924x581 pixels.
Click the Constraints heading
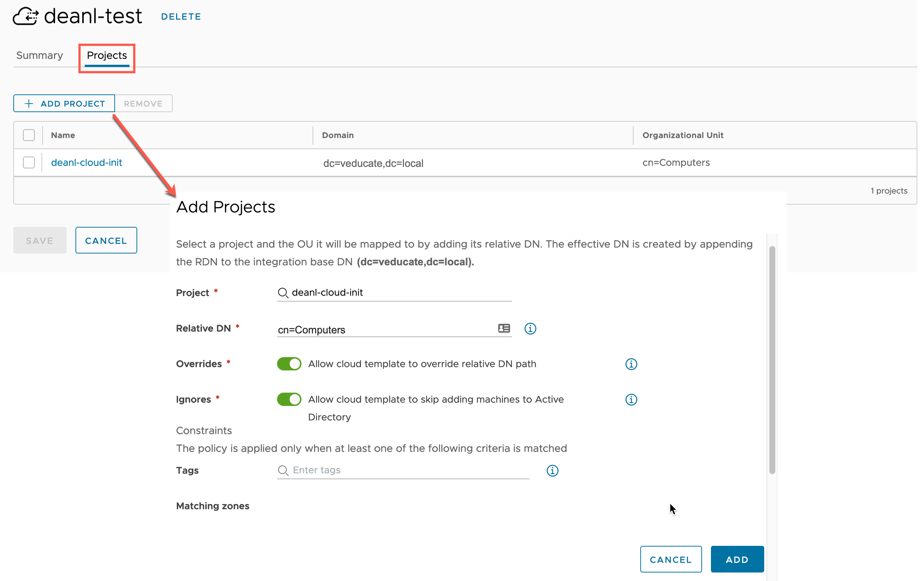(204, 431)
